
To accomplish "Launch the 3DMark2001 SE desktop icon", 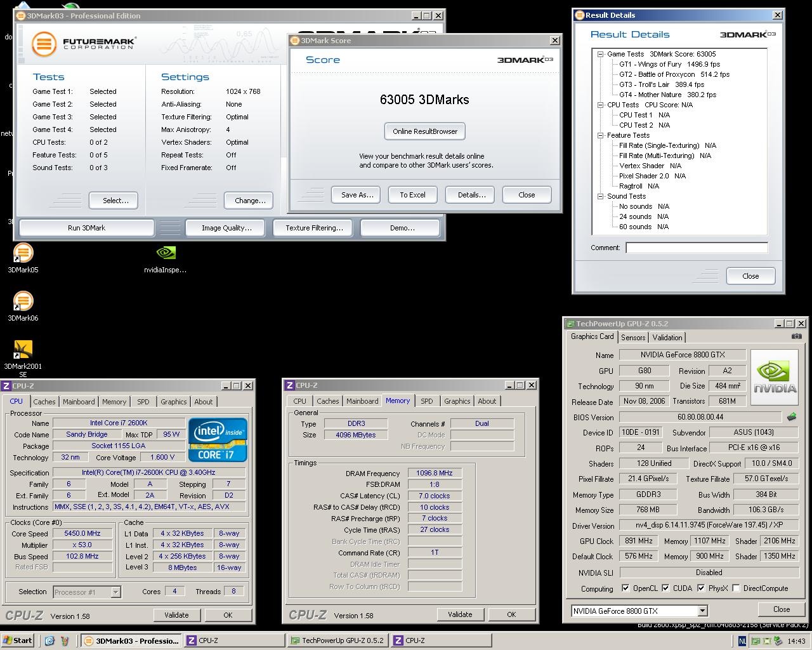I will (x=23, y=350).
